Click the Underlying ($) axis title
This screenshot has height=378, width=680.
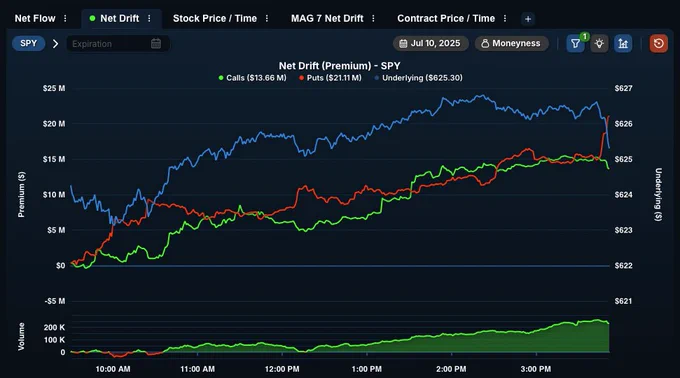(658, 195)
